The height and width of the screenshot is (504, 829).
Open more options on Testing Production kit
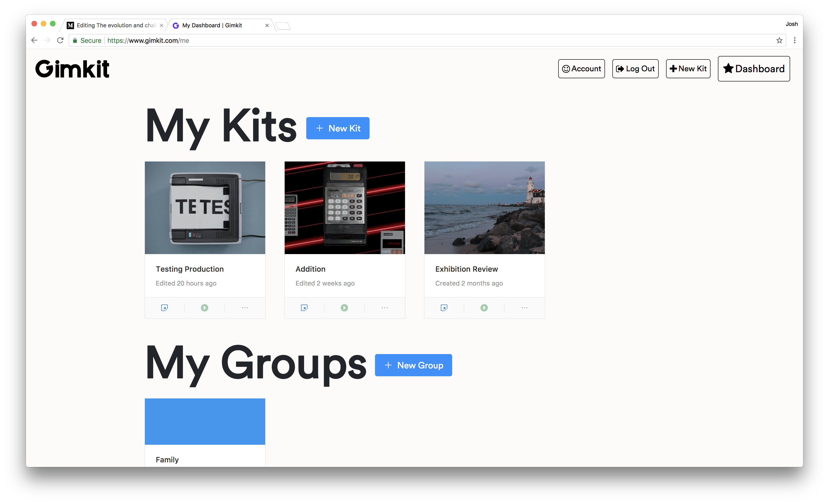coord(245,308)
